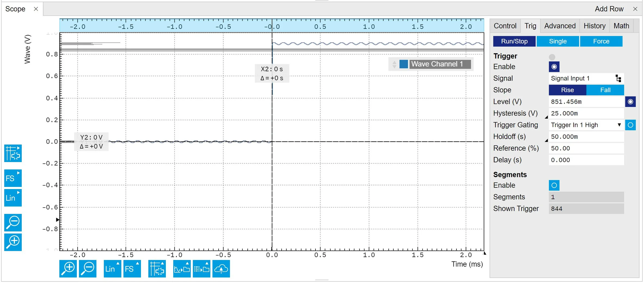
Task: Click Shown Trigger value field
Action: click(586, 209)
